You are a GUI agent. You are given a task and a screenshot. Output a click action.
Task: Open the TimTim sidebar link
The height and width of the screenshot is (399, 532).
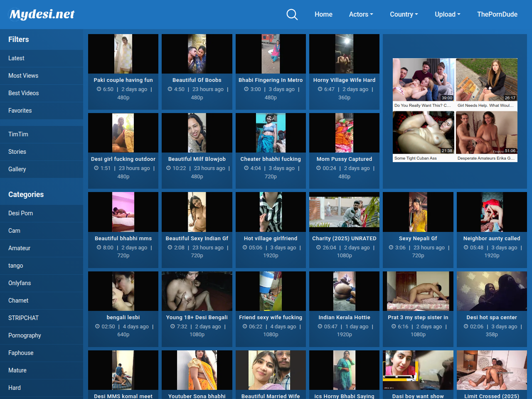18,134
